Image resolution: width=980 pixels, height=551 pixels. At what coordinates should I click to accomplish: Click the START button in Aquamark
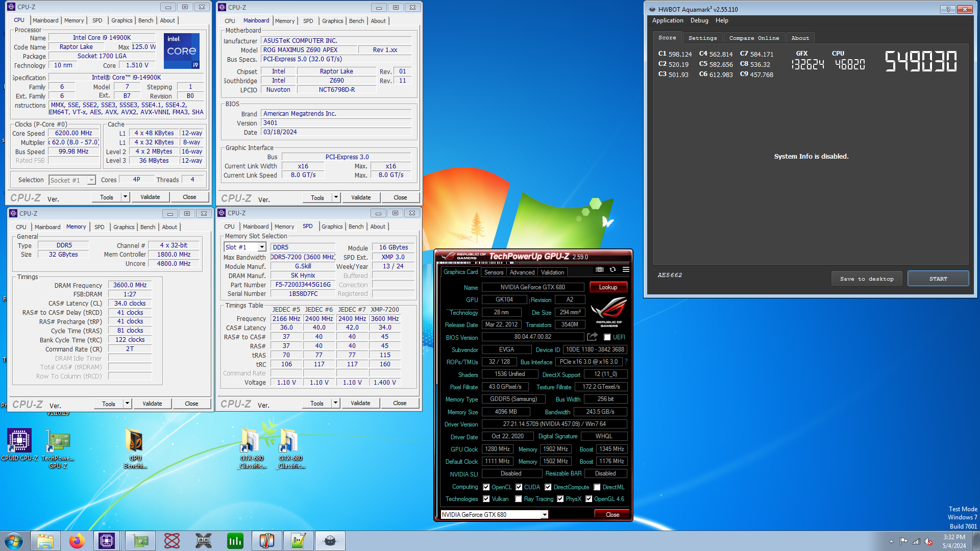[x=938, y=279]
